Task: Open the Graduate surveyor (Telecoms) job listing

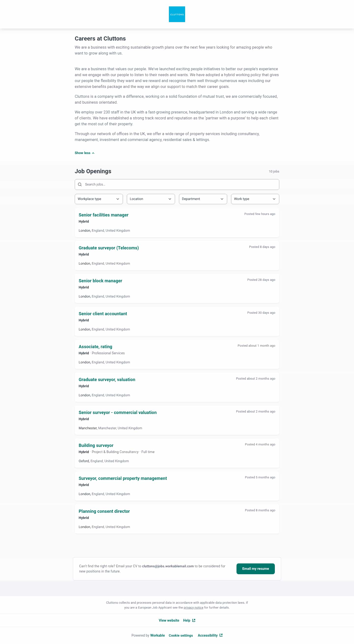Action: 109,248
